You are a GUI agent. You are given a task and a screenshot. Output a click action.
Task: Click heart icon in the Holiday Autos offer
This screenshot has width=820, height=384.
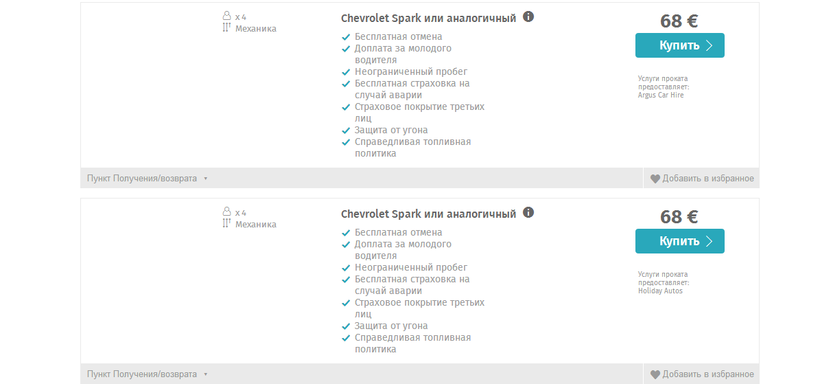[655, 375]
